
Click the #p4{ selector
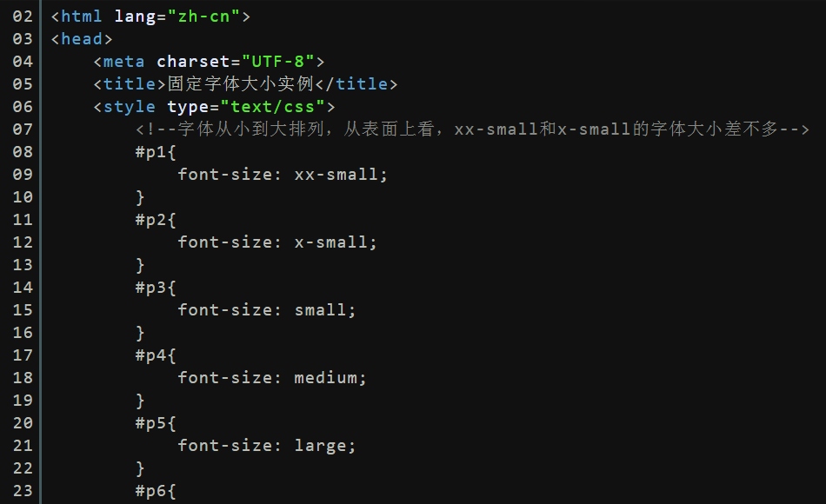click(x=156, y=355)
